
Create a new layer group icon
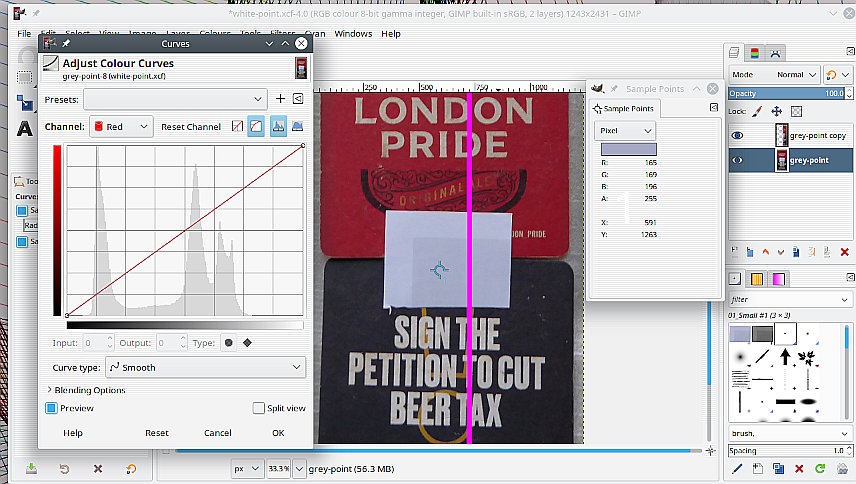750,252
